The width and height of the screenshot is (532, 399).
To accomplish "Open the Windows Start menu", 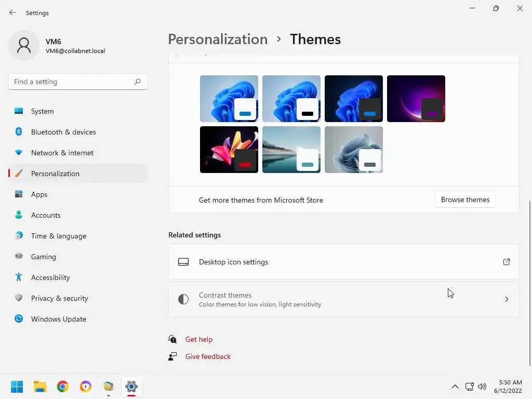I will 17,387.
